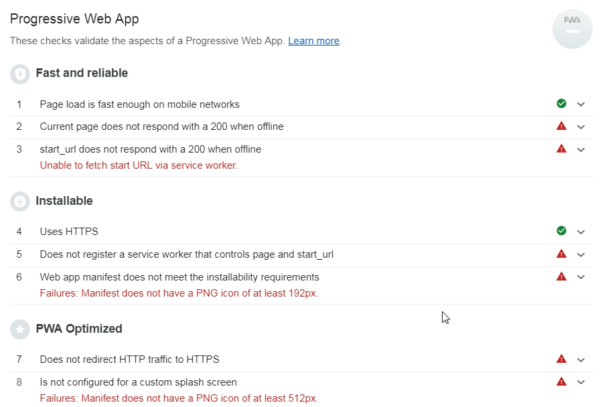600x407 pixels.
Task: Expand the Uses HTTPS audit chevron
Action: coord(581,231)
